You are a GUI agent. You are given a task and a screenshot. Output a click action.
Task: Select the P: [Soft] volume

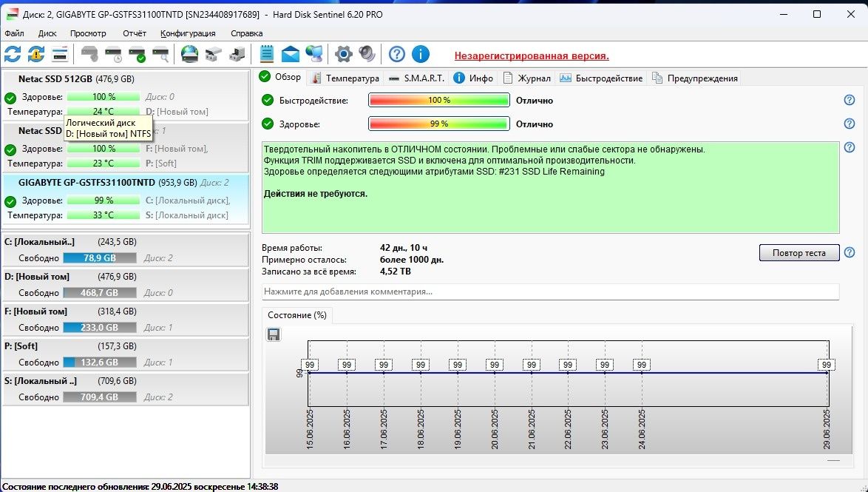[126, 354]
